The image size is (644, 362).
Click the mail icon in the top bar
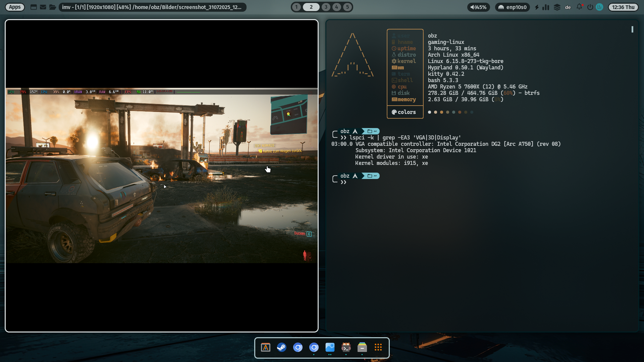[43, 7]
